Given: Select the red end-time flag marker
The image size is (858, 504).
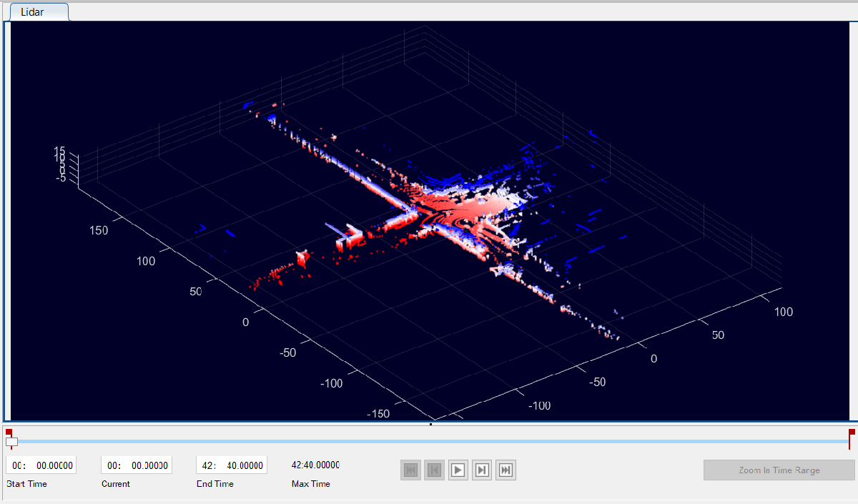Looking at the screenshot, I should click(x=852, y=433).
